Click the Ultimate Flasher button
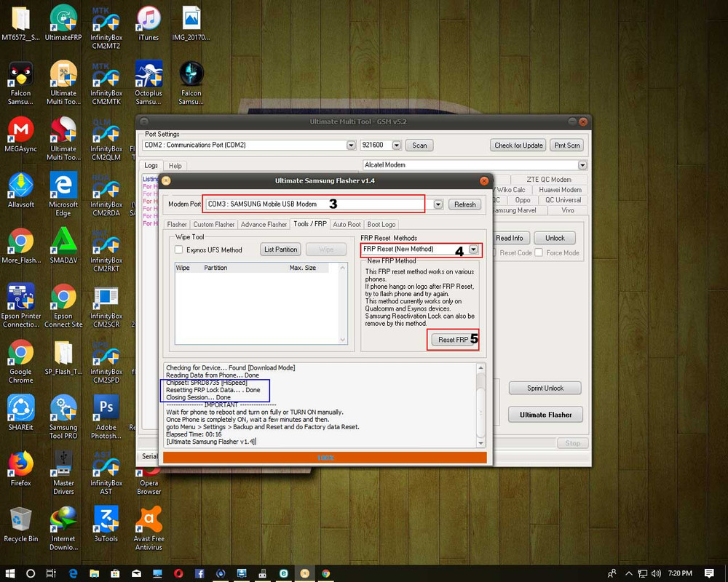 pos(545,415)
